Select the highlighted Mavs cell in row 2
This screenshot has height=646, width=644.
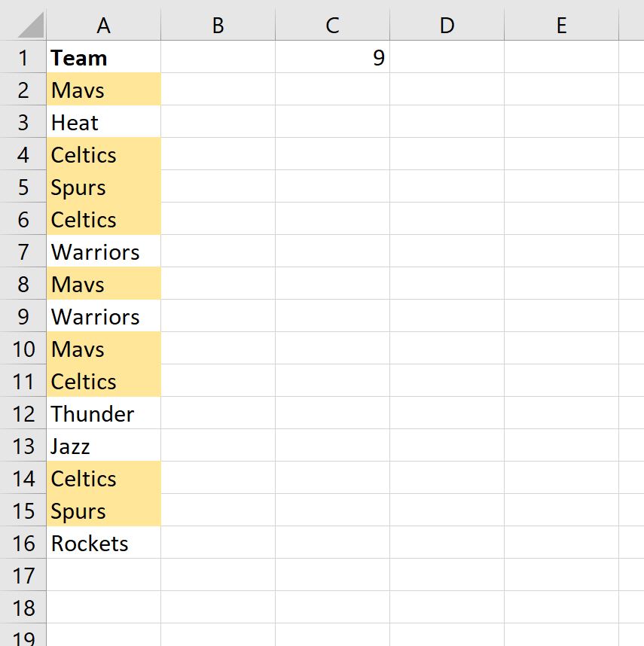[x=103, y=89]
